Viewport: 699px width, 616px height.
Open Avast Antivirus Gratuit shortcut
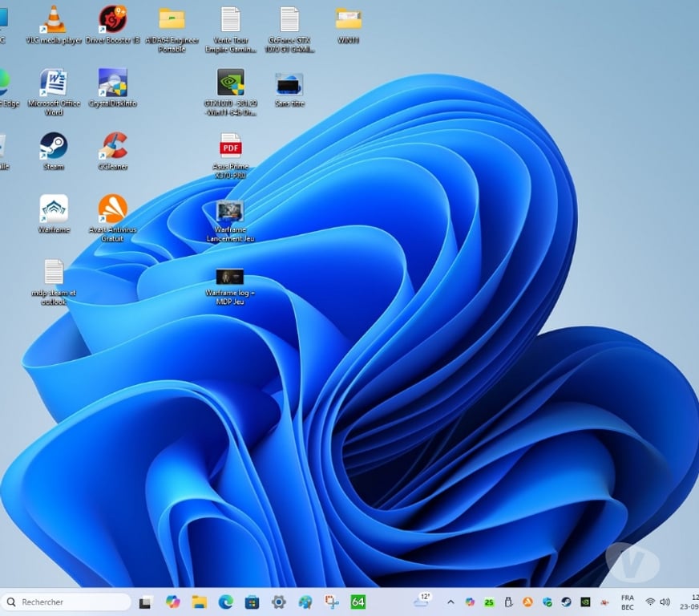pos(112,209)
